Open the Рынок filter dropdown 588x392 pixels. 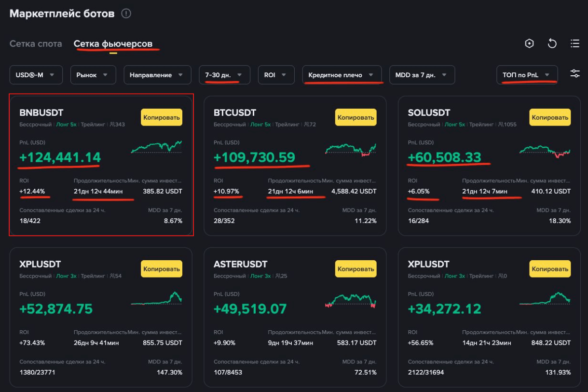[93, 75]
